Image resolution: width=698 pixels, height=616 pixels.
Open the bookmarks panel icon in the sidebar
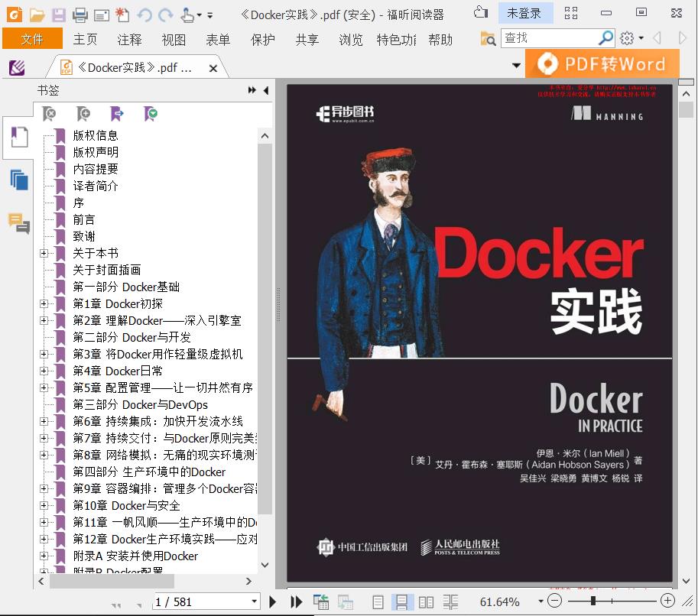[x=18, y=137]
